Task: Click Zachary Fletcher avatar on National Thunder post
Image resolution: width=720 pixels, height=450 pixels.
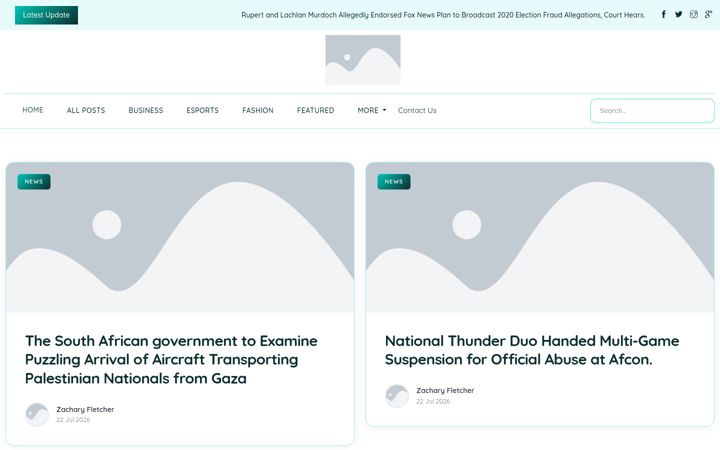Action: point(397,396)
